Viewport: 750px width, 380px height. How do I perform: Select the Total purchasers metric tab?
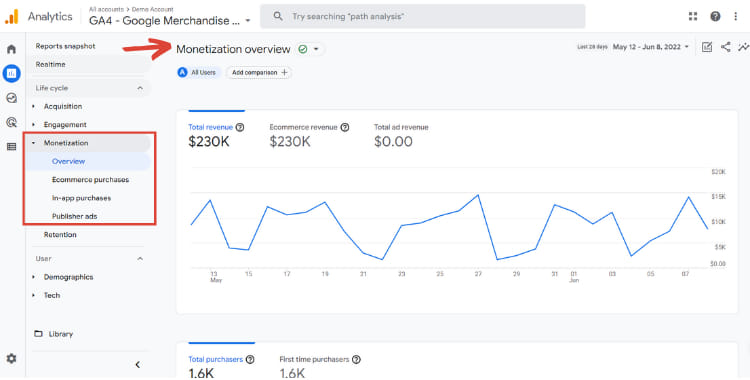click(x=221, y=366)
